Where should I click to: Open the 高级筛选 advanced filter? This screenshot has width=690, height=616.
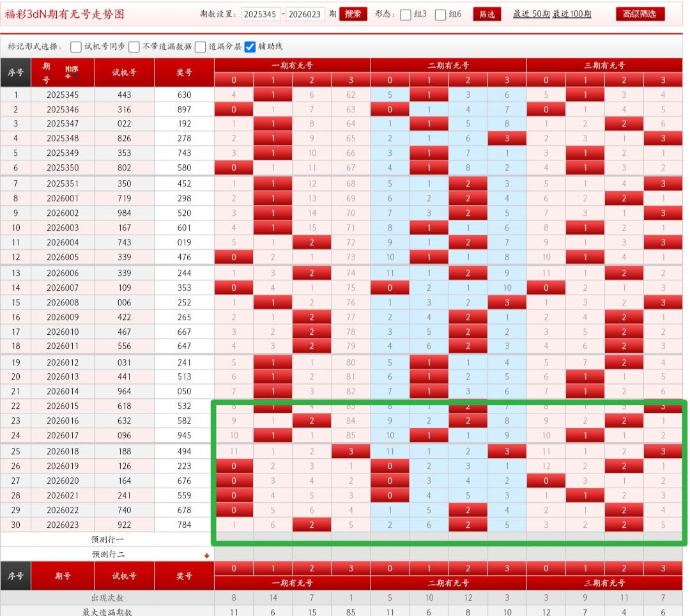coord(640,14)
